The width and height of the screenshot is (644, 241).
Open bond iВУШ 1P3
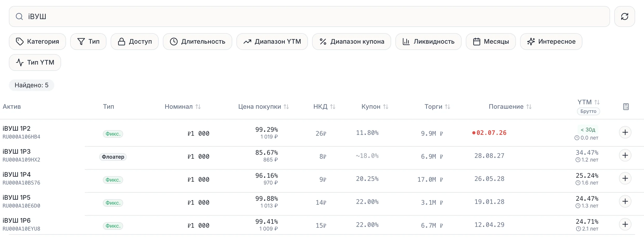click(x=17, y=152)
